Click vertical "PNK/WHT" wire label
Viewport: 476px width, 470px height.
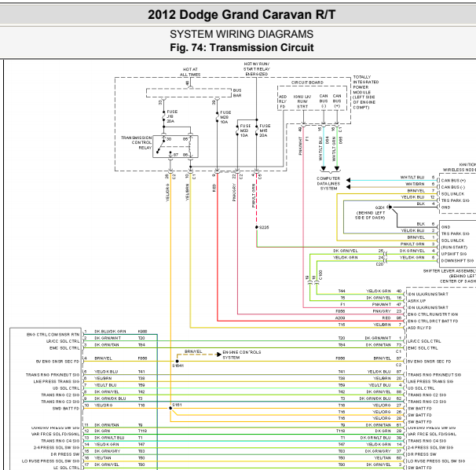tap(300, 146)
